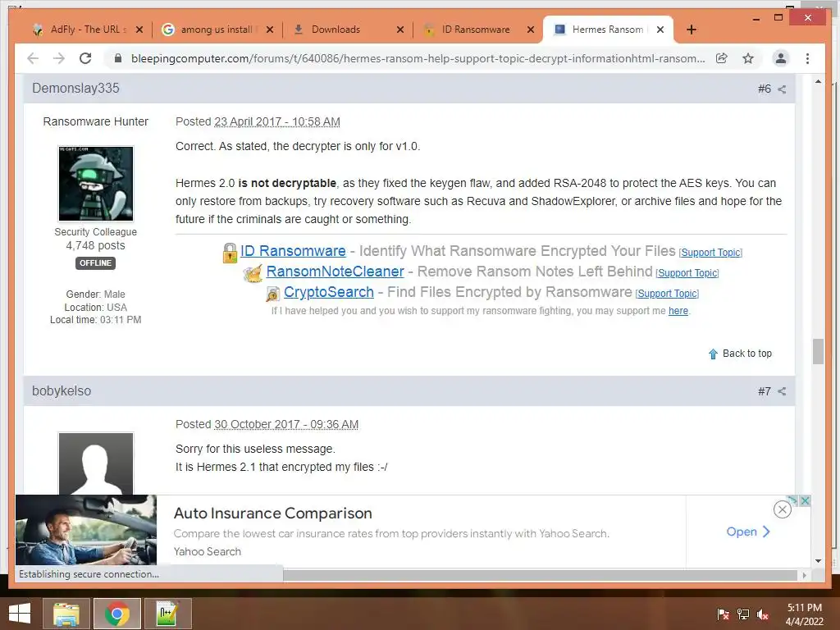Click the bleepingcomputer URL address bar
The height and width of the screenshot is (630, 840).
click(418, 58)
